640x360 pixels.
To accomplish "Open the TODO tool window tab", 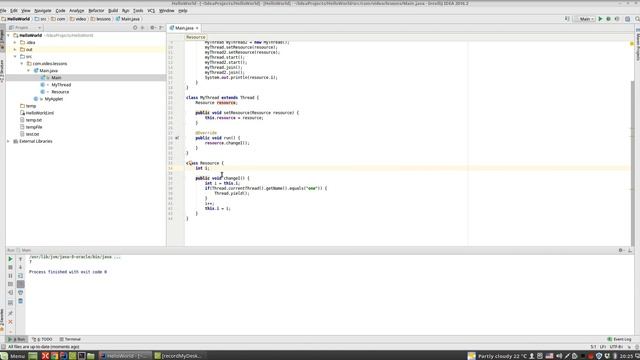I will pyautogui.click(x=42, y=339).
